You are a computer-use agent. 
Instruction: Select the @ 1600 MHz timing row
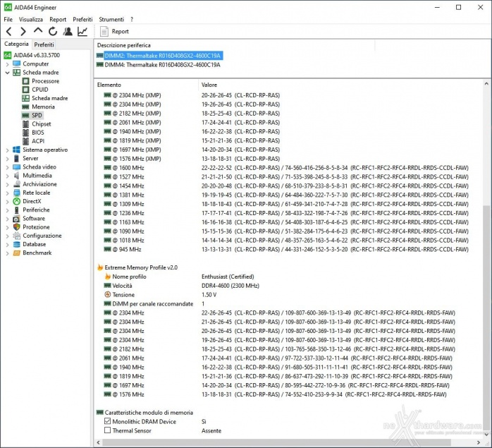point(288,168)
